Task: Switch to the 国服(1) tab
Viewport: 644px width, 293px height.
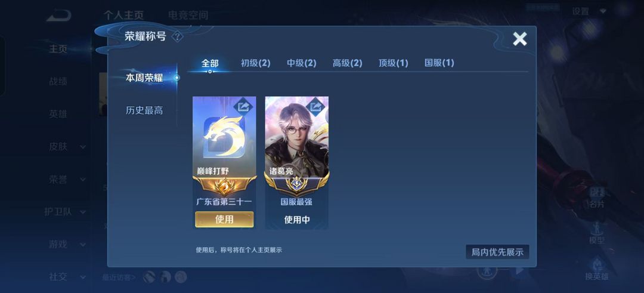Action: pos(439,63)
